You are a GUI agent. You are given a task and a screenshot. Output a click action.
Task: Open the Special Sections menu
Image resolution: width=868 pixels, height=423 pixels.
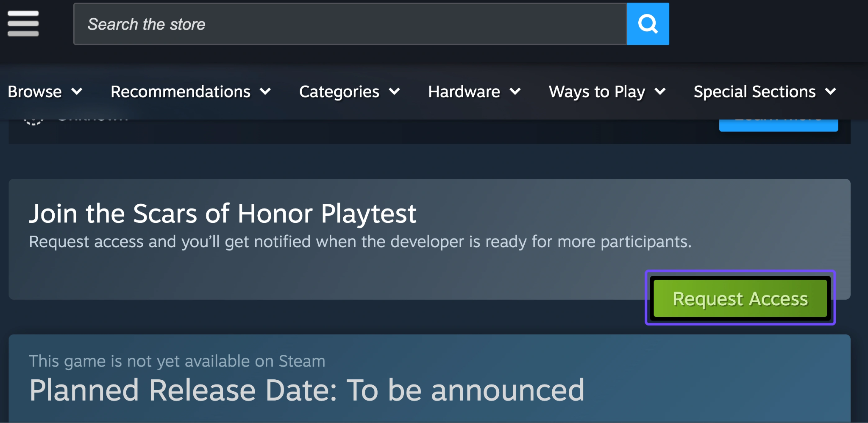[x=754, y=92]
